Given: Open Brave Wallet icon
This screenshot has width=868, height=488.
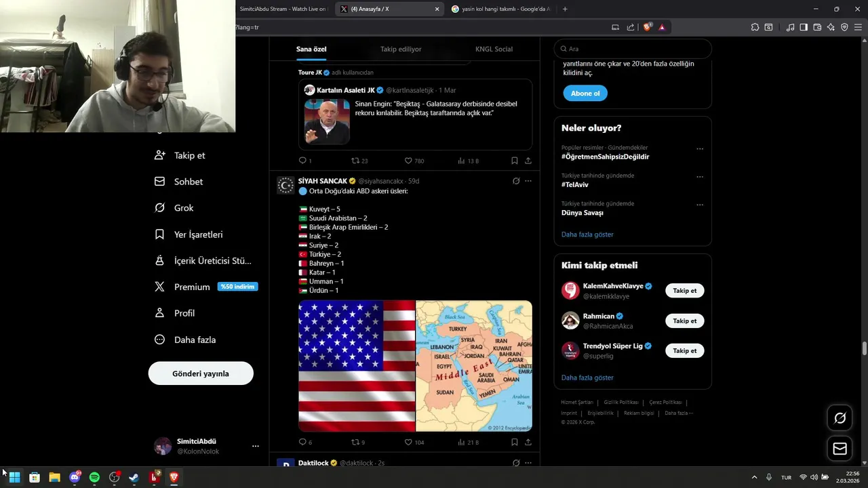Looking at the screenshot, I should (x=817, y=27).
